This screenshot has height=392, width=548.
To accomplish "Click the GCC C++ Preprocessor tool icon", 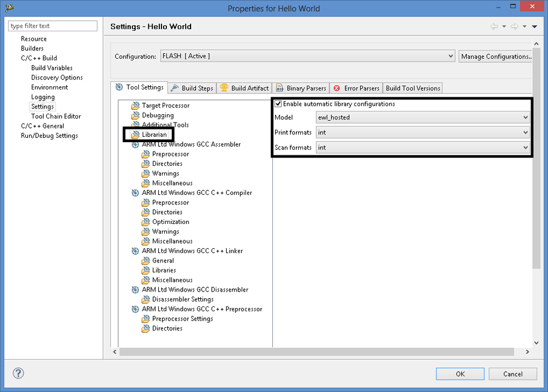I will pos(135,309).
